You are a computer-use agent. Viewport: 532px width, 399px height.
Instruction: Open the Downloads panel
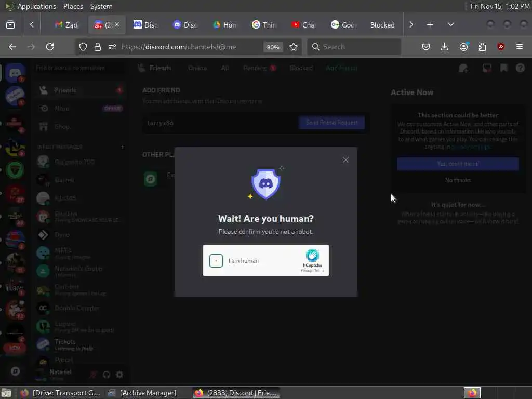(445, 47)
